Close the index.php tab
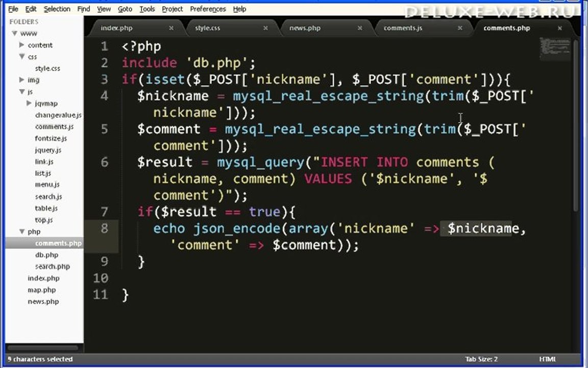The height and width of the screenshot is (368, 588). point(171,28)
